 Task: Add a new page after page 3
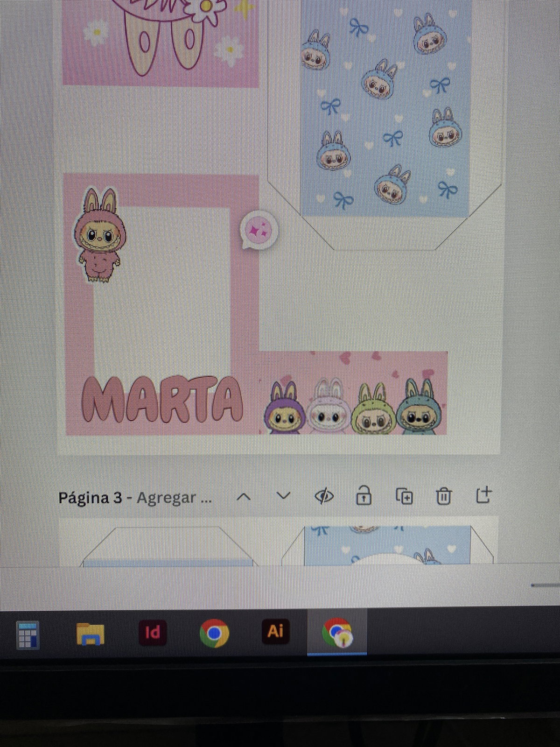pos(483,495)
